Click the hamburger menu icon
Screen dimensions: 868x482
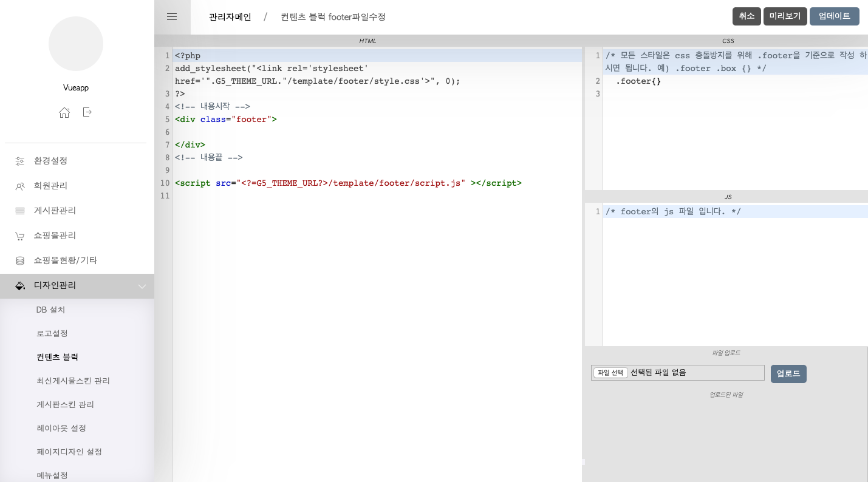coord(172,17)
